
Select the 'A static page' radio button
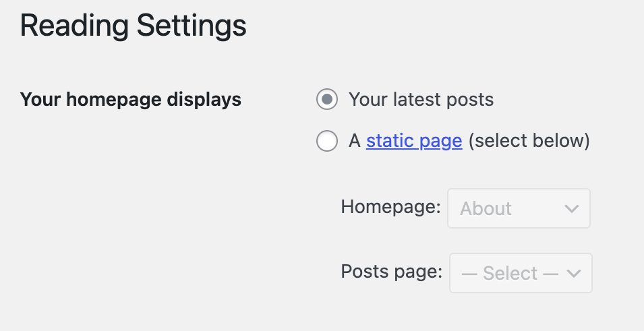[327, 141]
